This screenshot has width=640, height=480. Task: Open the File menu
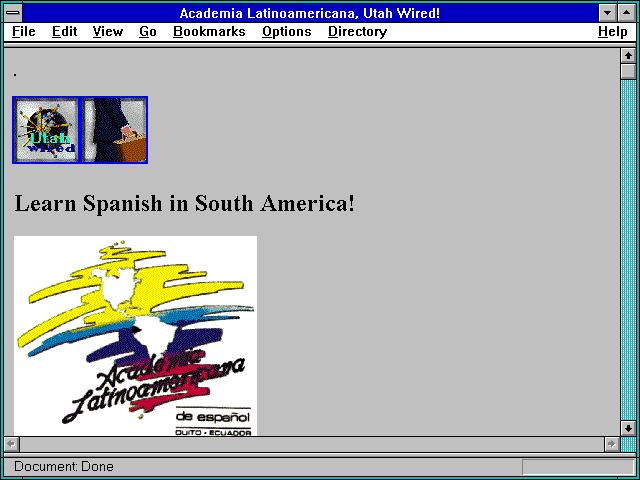pos(24,32)
